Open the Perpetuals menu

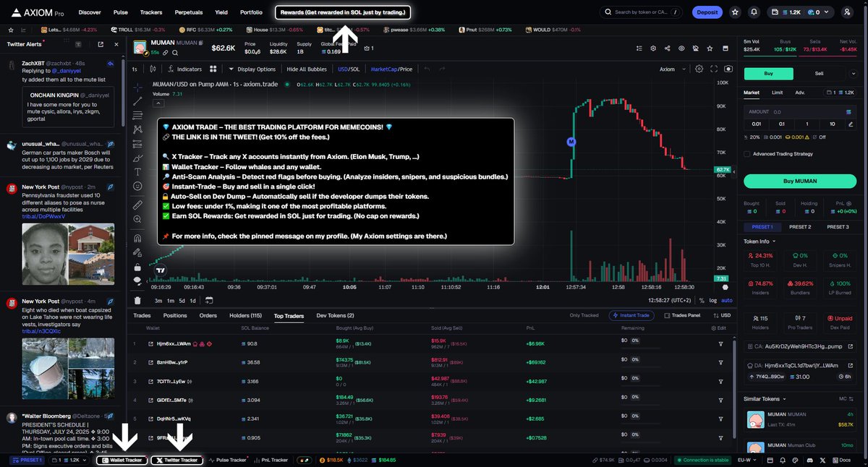188,12
